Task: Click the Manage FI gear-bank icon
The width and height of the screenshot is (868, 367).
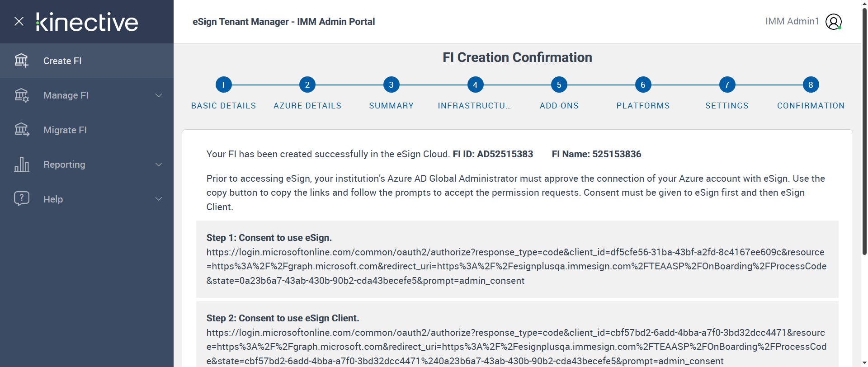Action: click(21, 95)
